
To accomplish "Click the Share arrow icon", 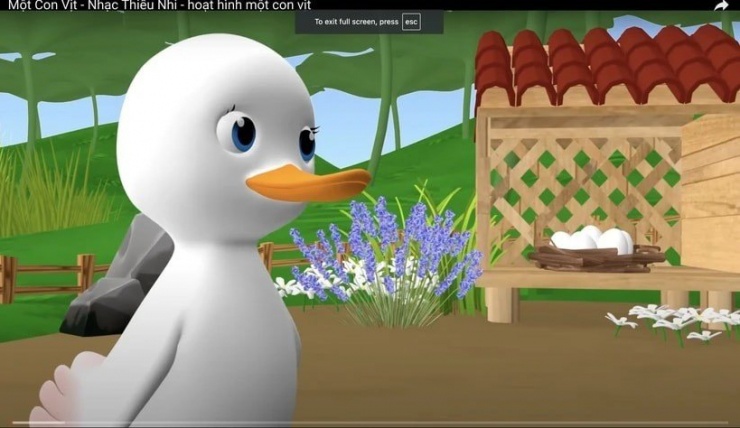I will pos(721,6).
